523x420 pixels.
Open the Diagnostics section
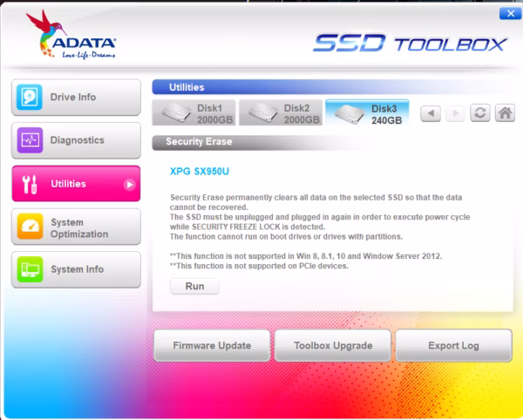click(76, 140)
